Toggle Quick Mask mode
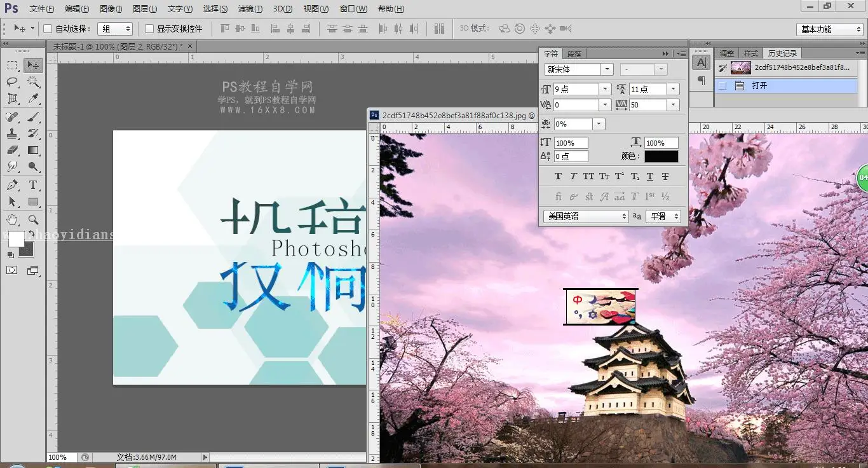 click(x=12, y=270)
